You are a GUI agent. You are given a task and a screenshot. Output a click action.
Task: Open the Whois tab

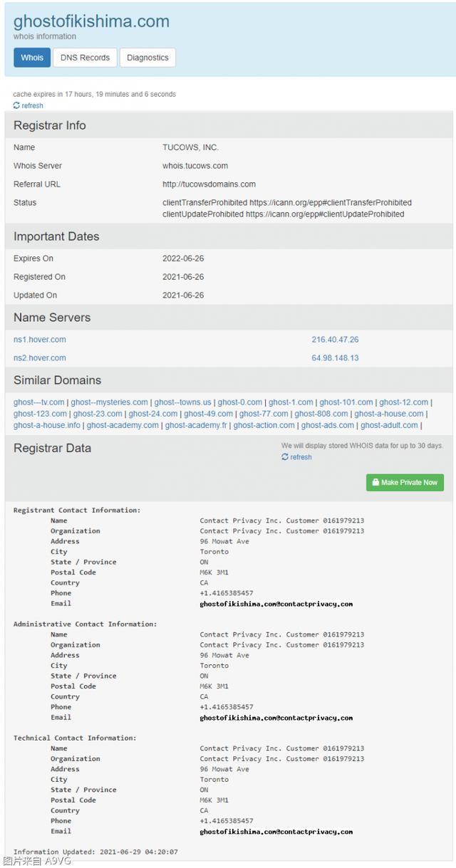[32, 58]
